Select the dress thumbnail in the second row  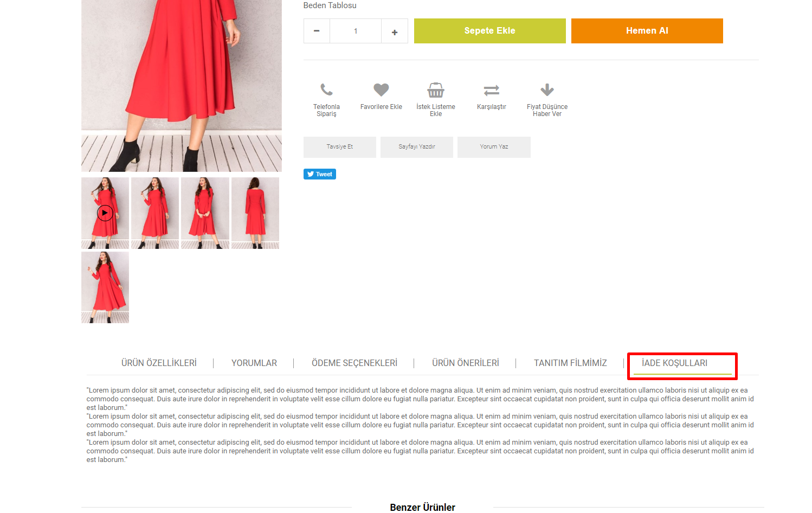click(x=105, y=287)
